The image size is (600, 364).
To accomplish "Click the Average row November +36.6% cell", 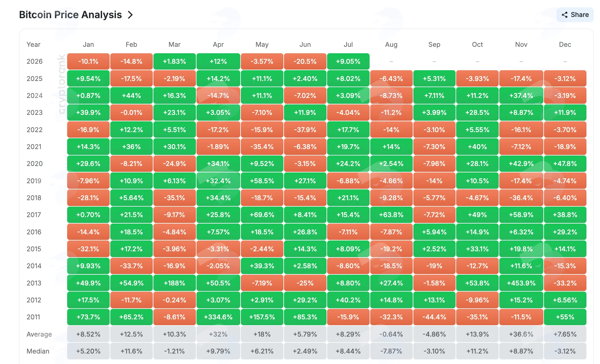I will point(521,334).
